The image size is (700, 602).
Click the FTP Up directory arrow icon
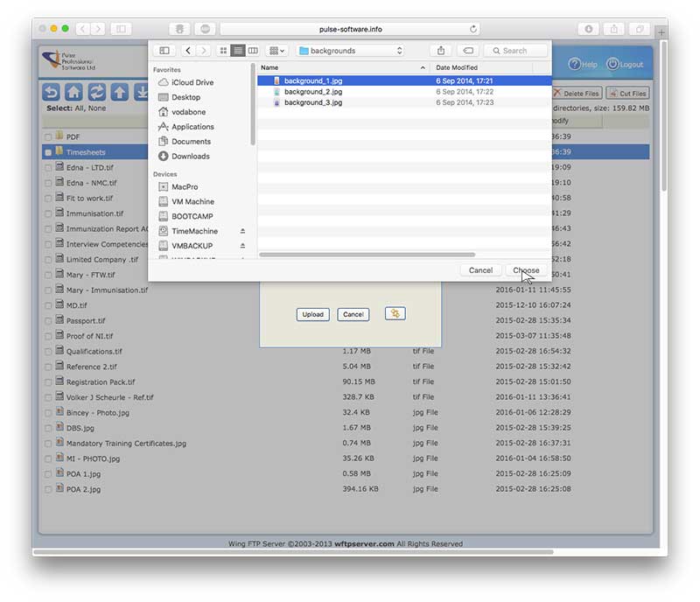click(120, 92)
